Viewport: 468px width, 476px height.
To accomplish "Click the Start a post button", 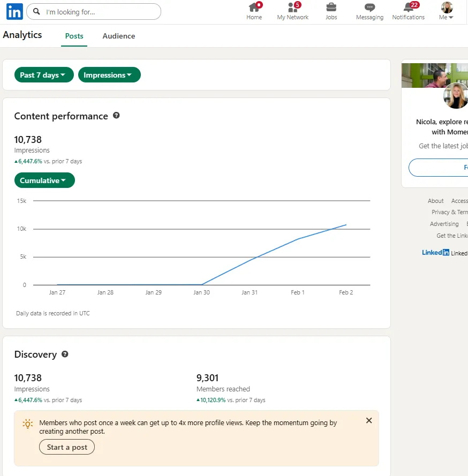I will click(67, 447).
